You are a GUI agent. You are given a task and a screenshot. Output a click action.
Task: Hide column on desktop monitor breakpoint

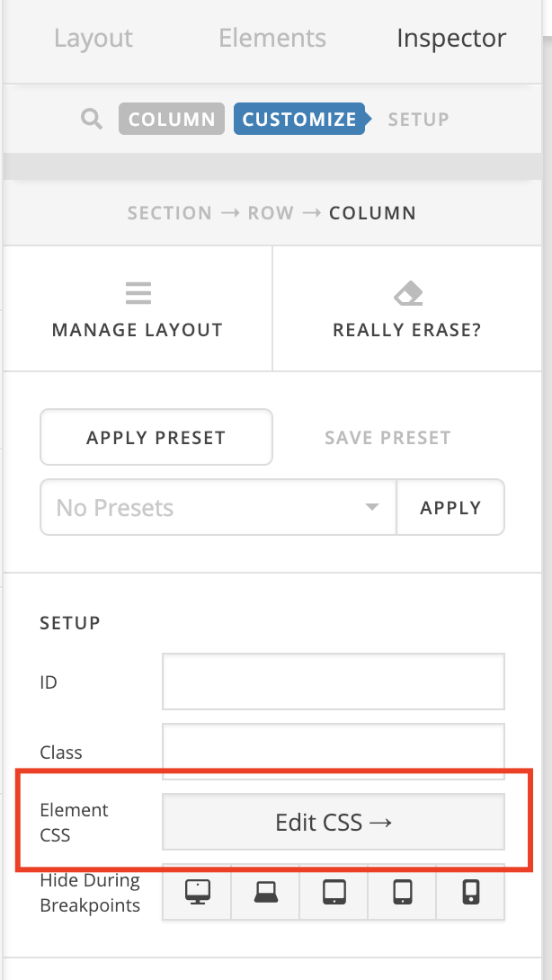(196, 891)
